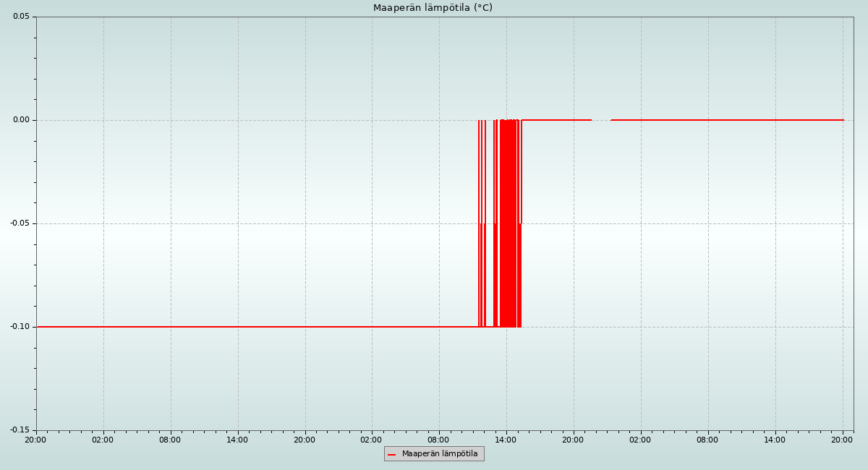Click the leftmost 20:00 x-axis label
Screen dimensions: 868x470
click(x=35, y=440)
